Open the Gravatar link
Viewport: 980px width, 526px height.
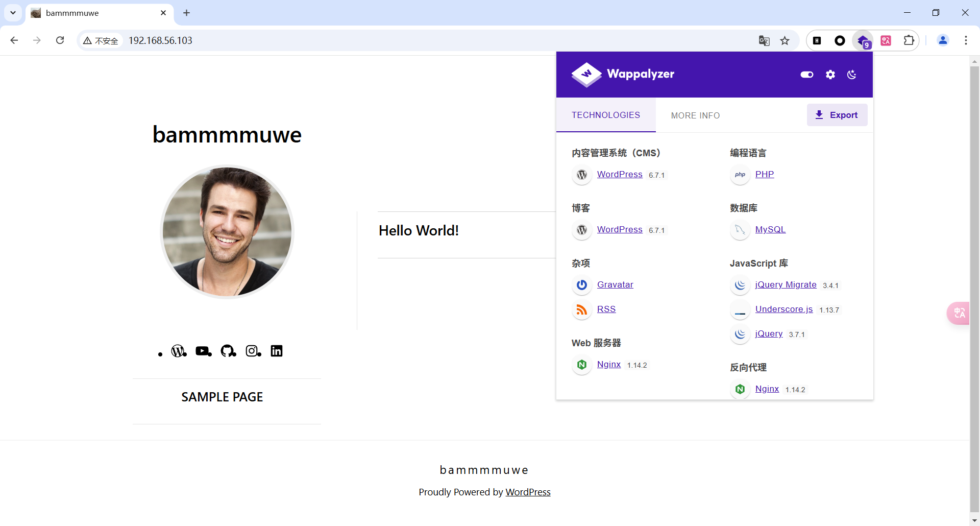pyautogui.click(x=615, y=284)
